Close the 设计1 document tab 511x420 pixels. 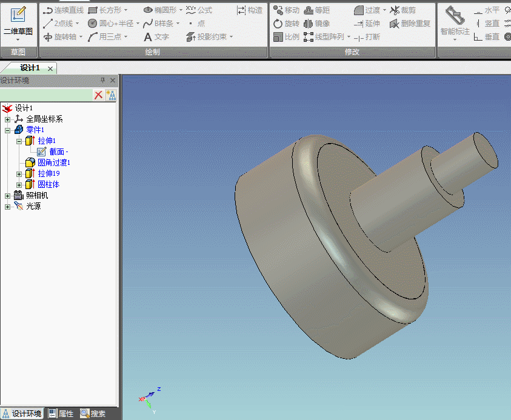tap(50, 68)
